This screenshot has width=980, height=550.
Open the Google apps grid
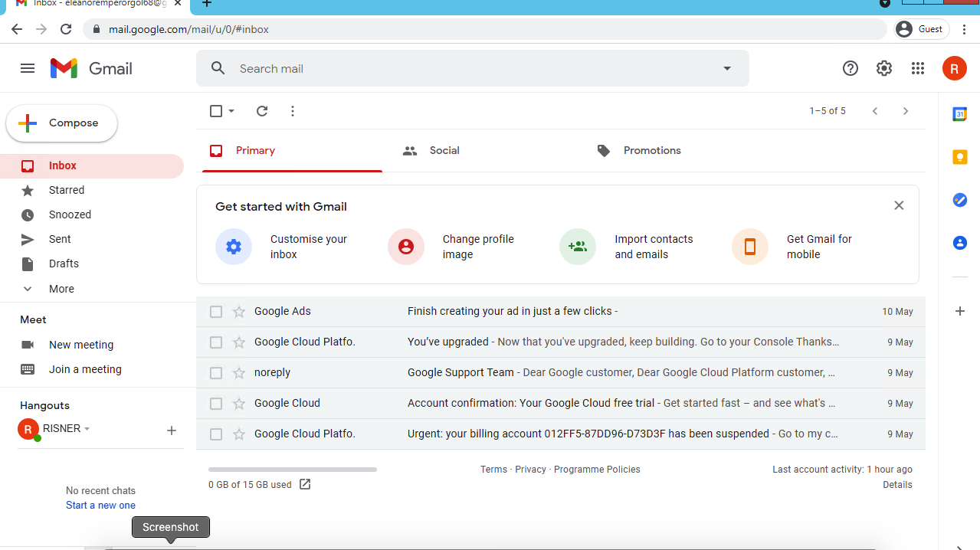click(x=918, y=68)
